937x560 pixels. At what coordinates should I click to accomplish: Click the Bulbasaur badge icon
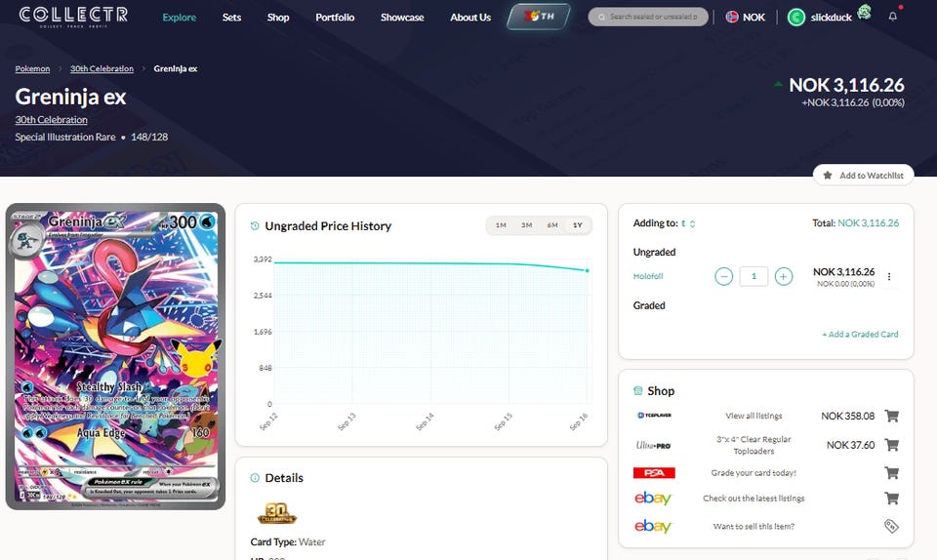864,12
